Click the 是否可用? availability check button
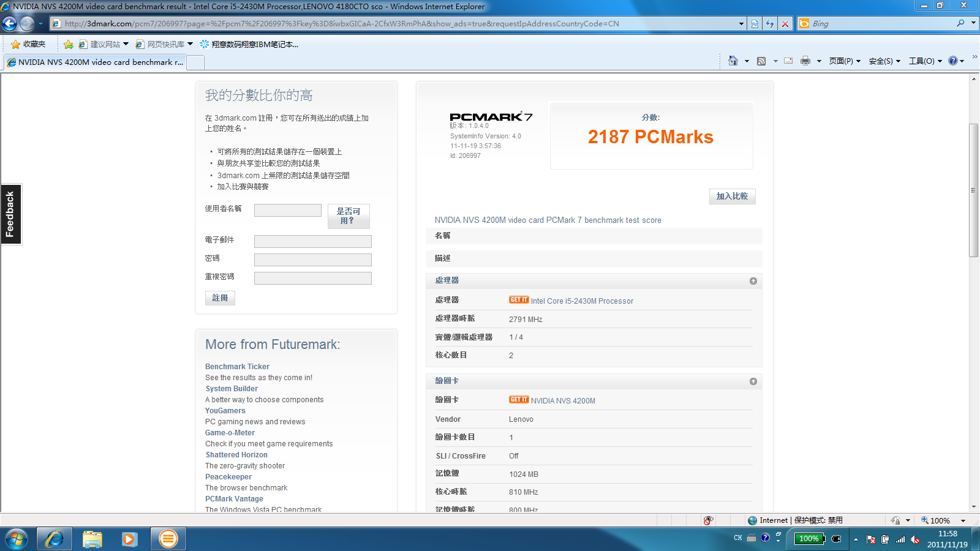Viewport: 980px width, 551px height. (349, 216)
